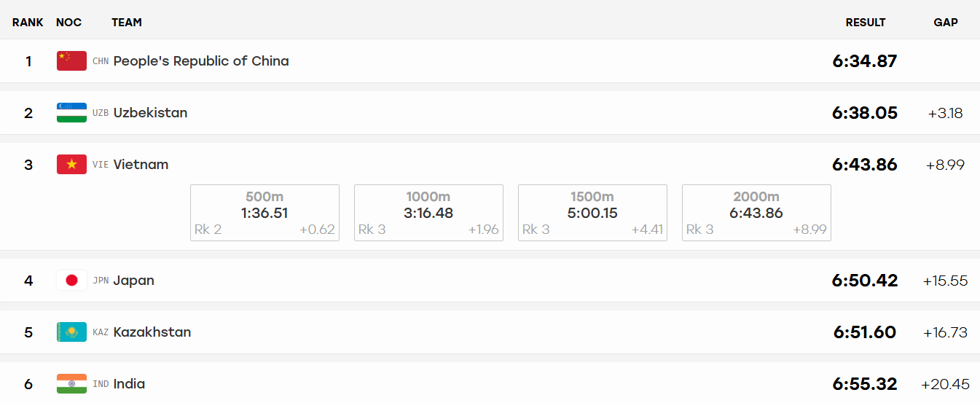This screenshot has height=403, width=980.
Task: Select Vietnam's 500m split box
Action: click(264, 213)
